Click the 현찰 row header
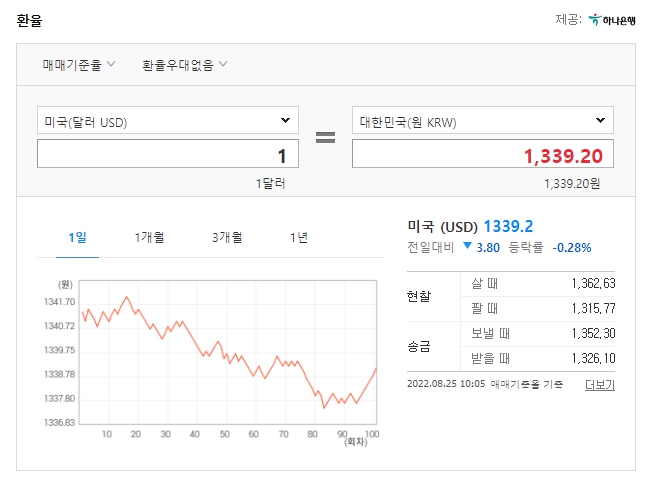Viewport: 655px width, 487px height. (419, 296)
